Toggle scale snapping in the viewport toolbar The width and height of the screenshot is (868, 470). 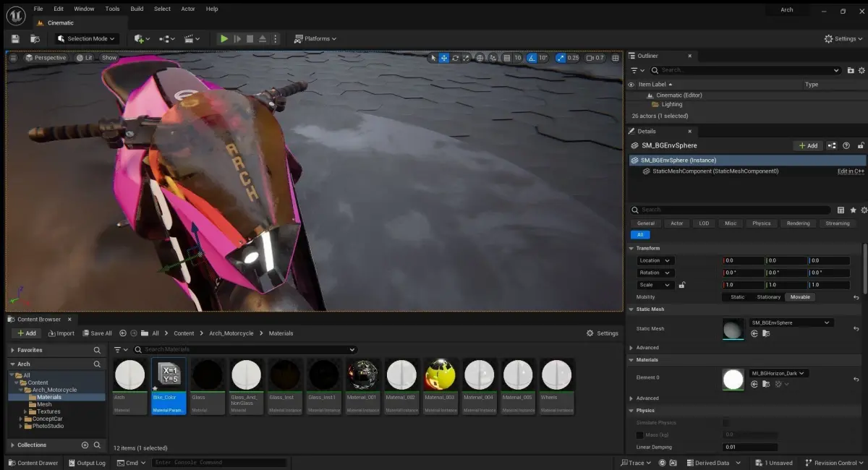(x=561, y=58)
